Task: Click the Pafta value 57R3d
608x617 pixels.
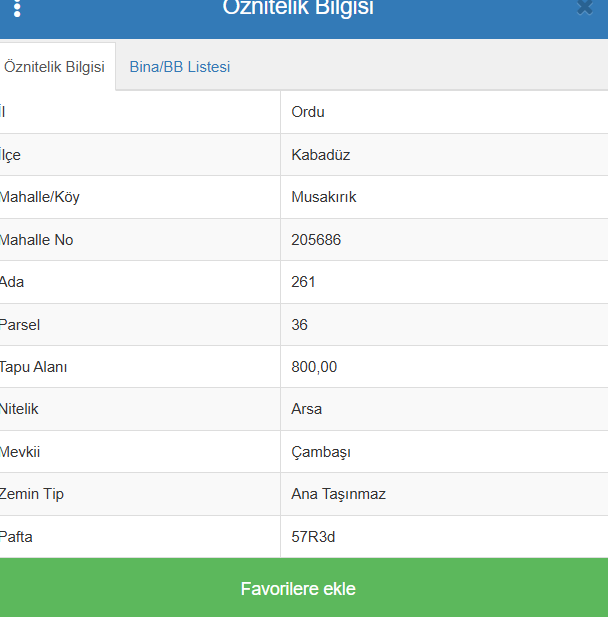Action: (313, 537)
